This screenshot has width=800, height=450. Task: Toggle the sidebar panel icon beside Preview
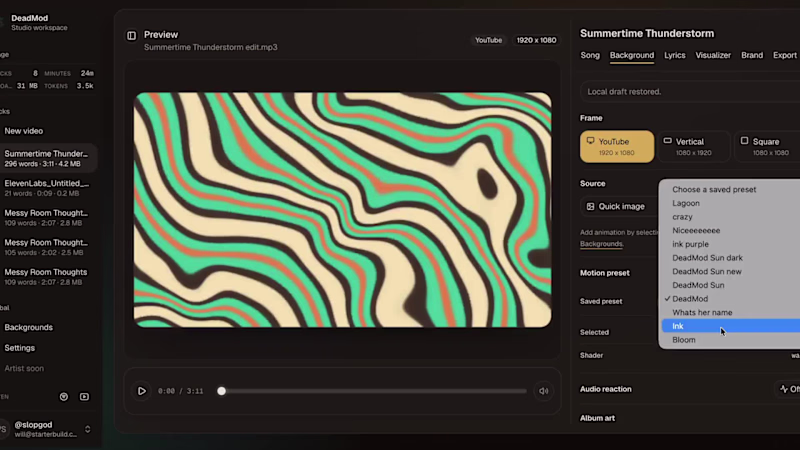132,35
